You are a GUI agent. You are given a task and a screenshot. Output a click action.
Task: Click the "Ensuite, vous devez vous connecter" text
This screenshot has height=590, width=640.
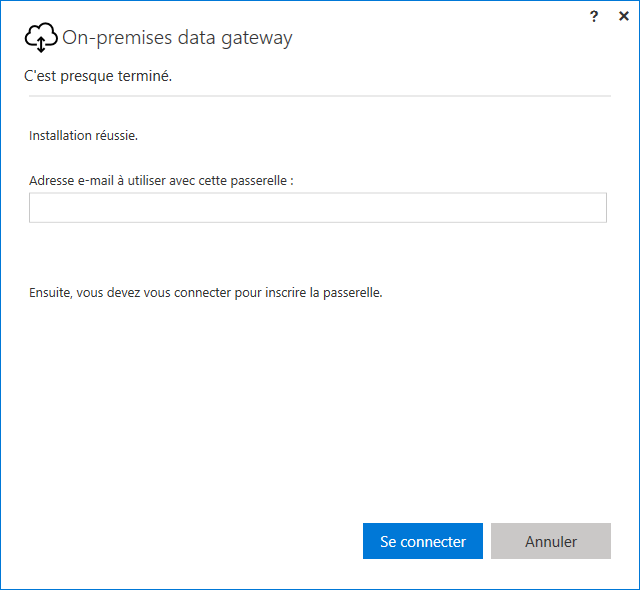click(205, 293)
